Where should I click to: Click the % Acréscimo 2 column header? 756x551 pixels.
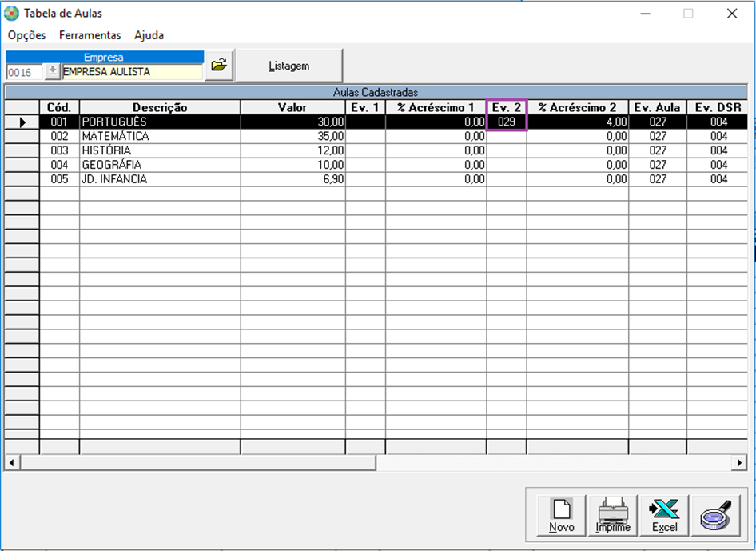coord(578,107)
